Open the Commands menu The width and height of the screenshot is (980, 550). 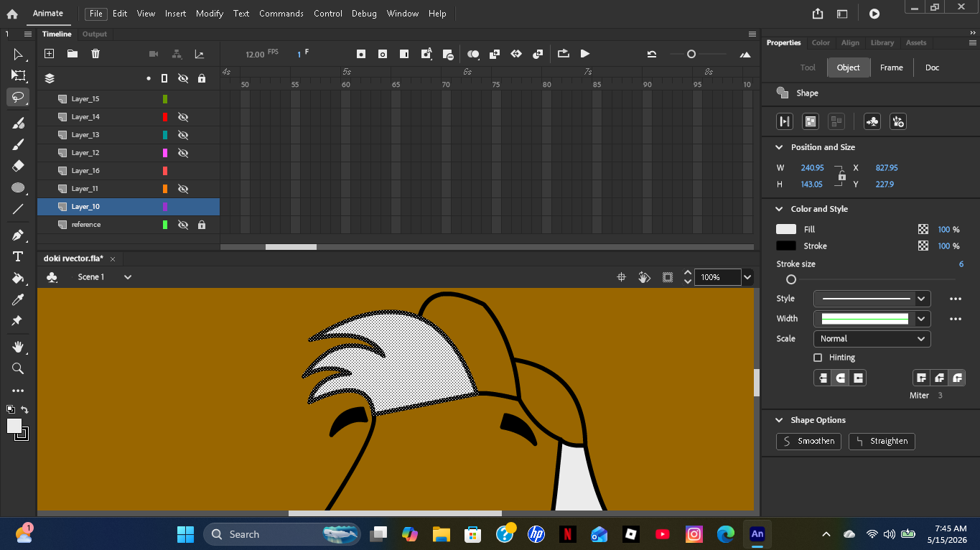click(x=281, y=14)
